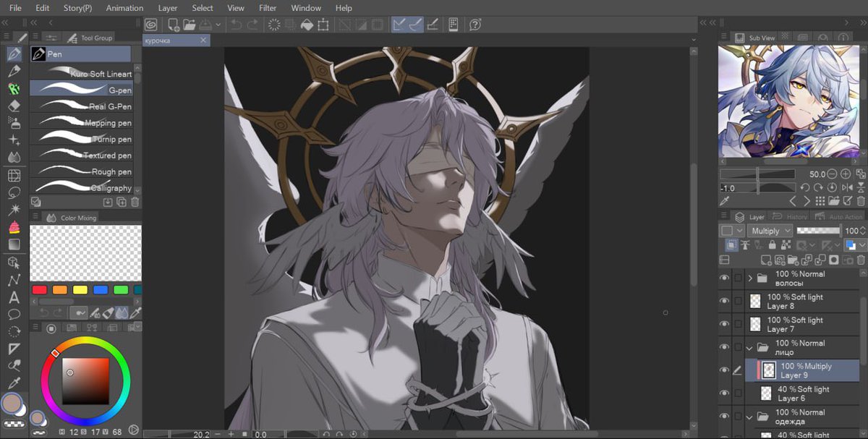Open a file using folder icon

tap(189, 25)
